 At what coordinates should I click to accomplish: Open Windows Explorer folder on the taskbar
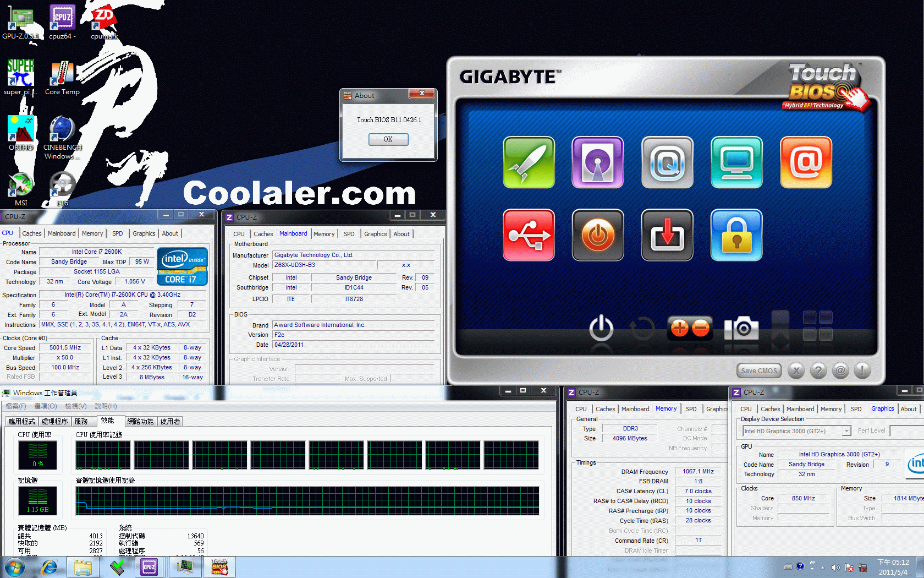click(83, 567)
